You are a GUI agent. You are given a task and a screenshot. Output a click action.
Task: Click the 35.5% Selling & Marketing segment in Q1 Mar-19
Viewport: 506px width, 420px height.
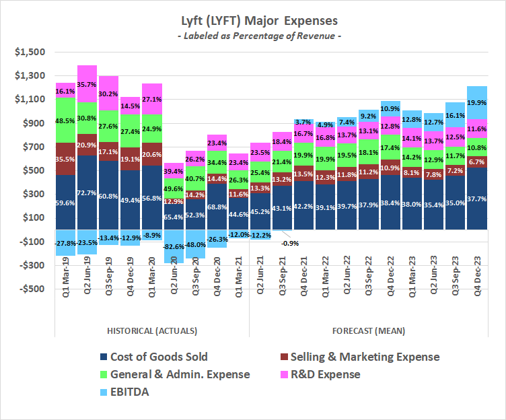pos(65,159)
